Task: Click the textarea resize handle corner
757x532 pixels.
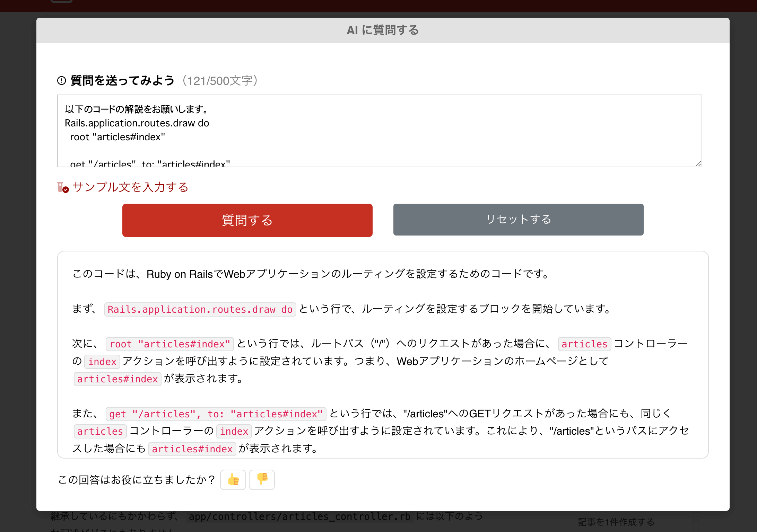Action: click(698, 163)
